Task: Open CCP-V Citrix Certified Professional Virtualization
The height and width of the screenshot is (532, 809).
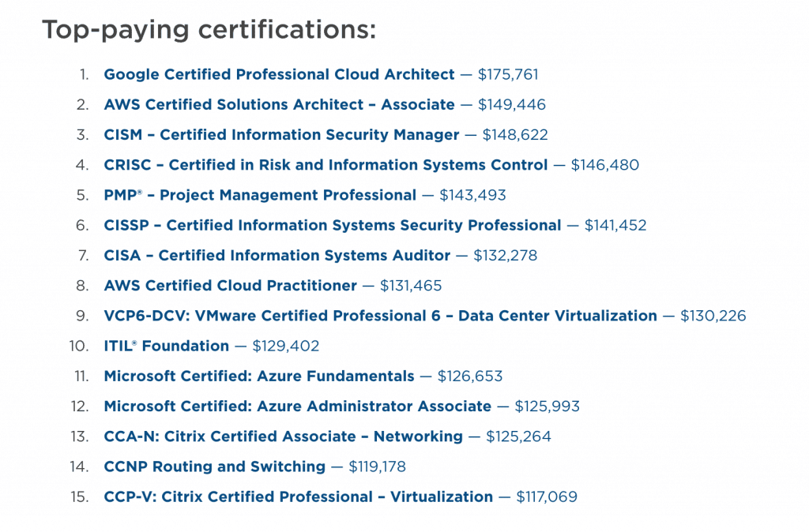Action: point(298,497)
